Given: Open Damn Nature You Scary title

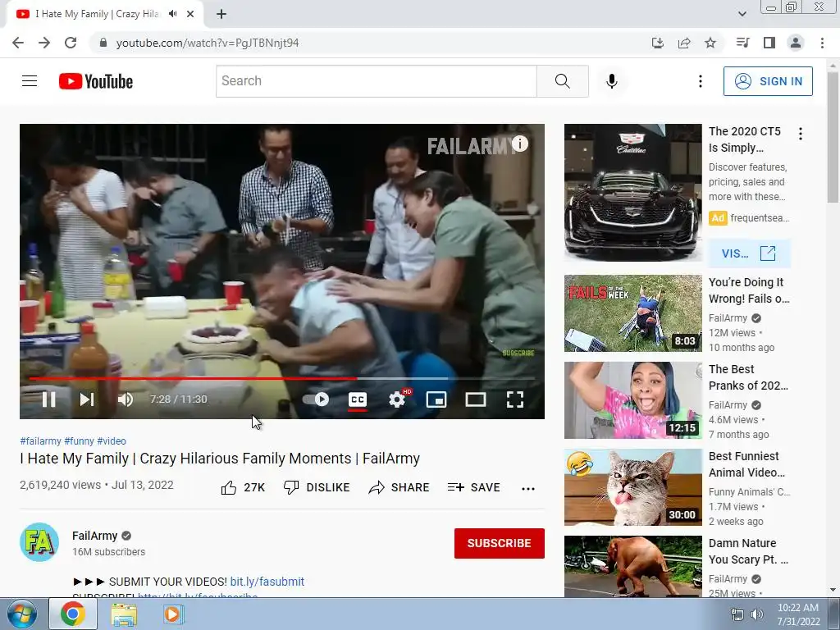Looking at the screenshot, I should (748, 551).
